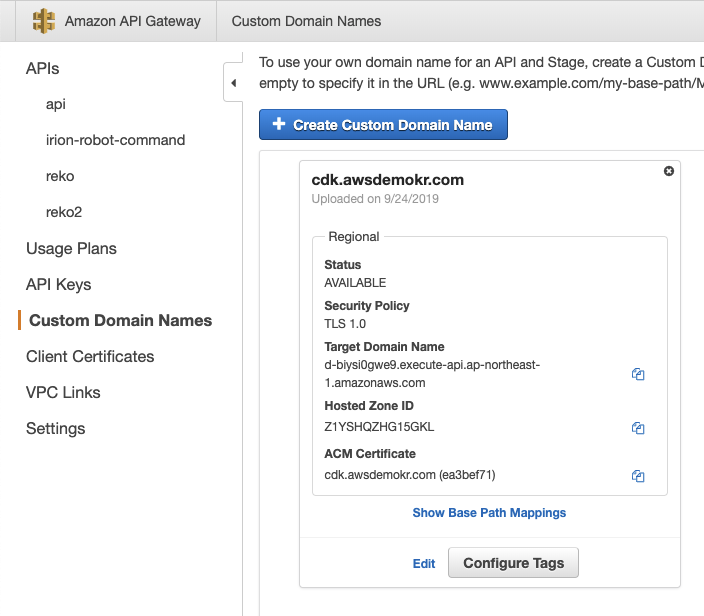Collapse the sidebar with the arrow

[x=233, y=83]
